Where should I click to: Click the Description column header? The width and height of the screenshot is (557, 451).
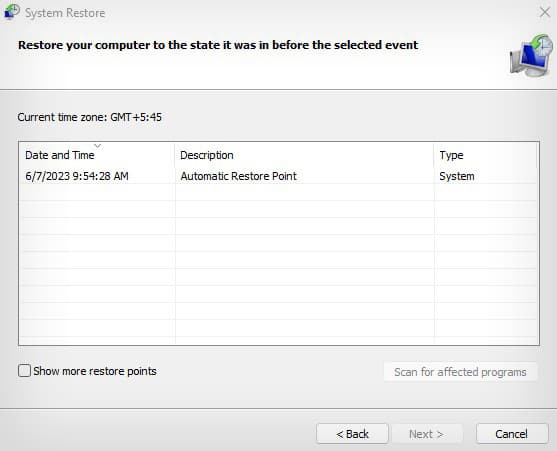[x=304, y=154]
